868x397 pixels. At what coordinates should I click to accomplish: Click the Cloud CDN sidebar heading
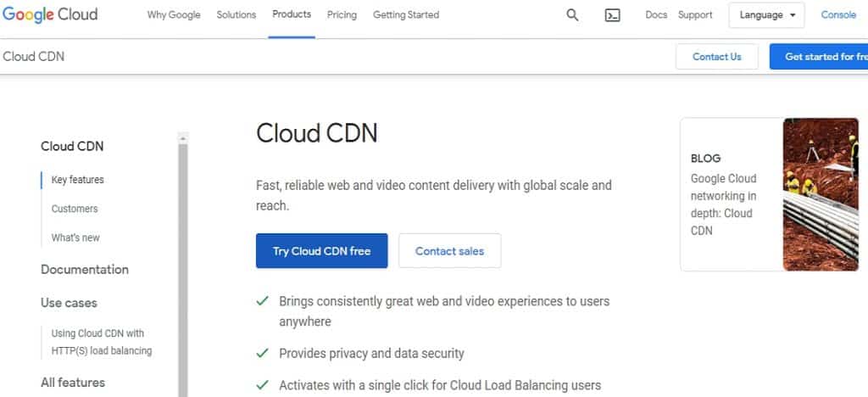tap(72, 146)
